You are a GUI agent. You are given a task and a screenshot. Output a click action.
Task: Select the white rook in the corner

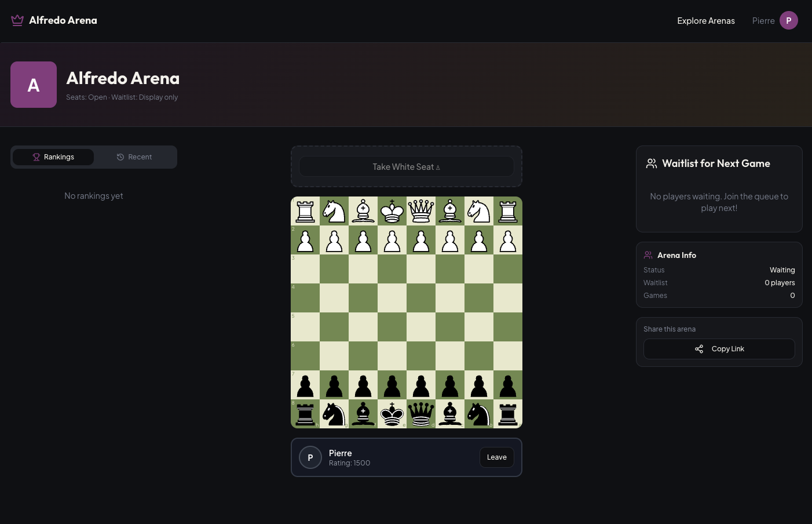tap(305, 211)
